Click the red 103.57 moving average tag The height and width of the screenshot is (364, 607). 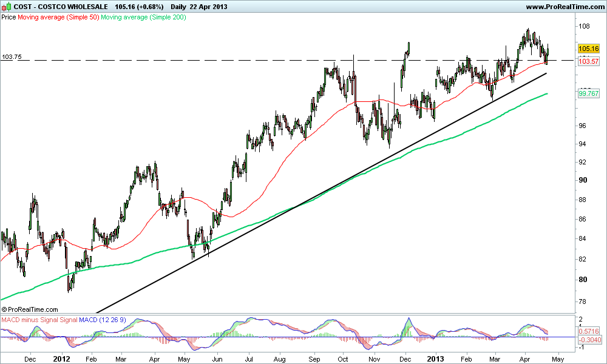pos(588,61)
